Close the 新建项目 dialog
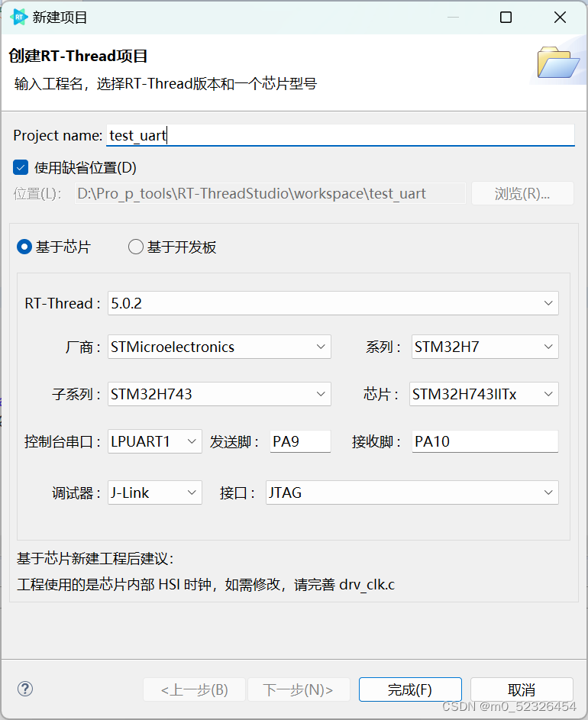Image resolution: width=588 pixels, height=720 pixels. click(560, 18)
